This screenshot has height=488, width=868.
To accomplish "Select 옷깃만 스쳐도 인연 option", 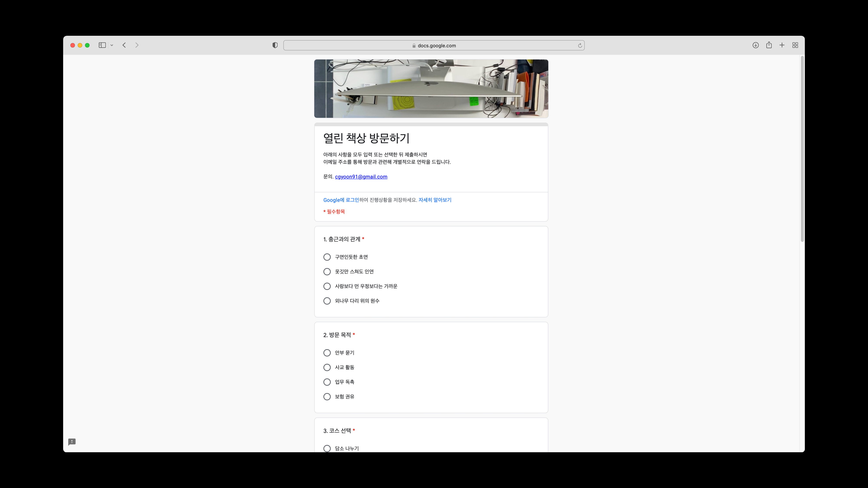I will (x=327, y=272).
